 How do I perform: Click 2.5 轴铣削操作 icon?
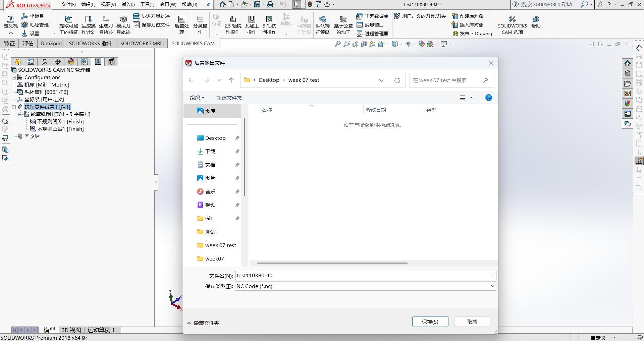coord(233,25)
